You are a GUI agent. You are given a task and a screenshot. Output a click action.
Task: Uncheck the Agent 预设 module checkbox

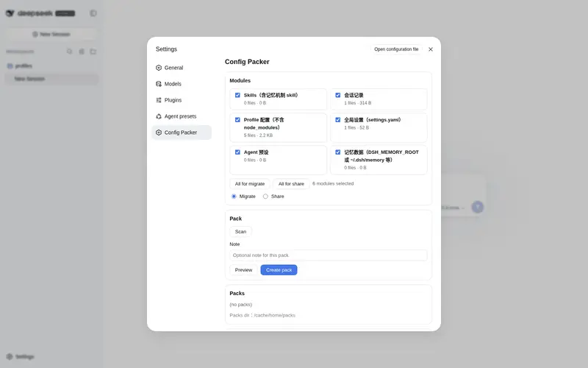237,152
